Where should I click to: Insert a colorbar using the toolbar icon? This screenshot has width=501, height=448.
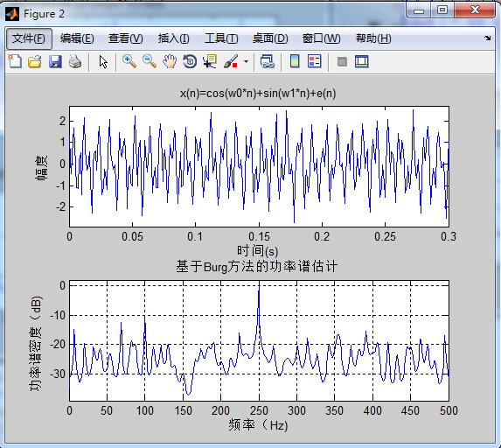pyautogui.click(x=295, y=61)
